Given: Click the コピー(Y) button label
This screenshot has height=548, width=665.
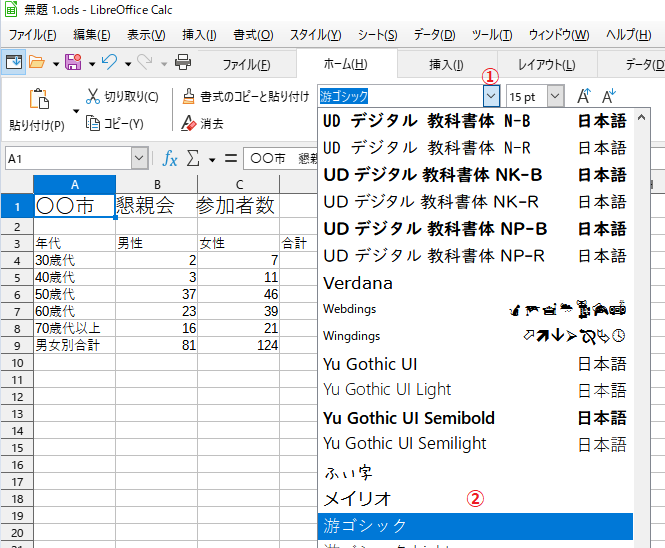Looking at the screenshot, I should 124,124.
